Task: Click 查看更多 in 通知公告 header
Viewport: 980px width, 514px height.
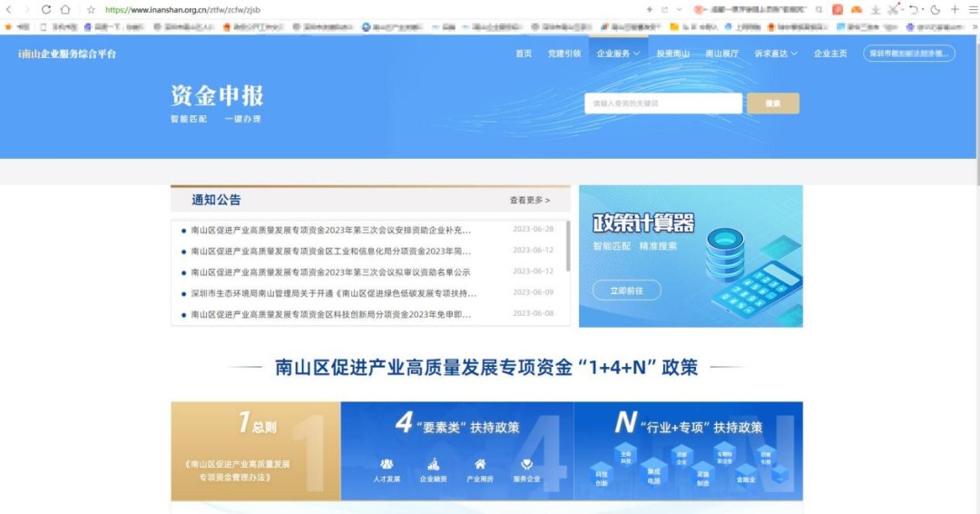Action: tap(529, 200)
